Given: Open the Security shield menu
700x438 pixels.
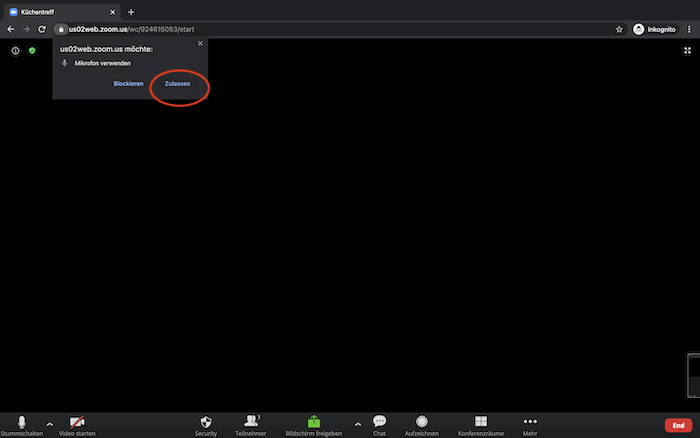Looking at the screenshot, I should pyautogui.click(x=206, y=421).
